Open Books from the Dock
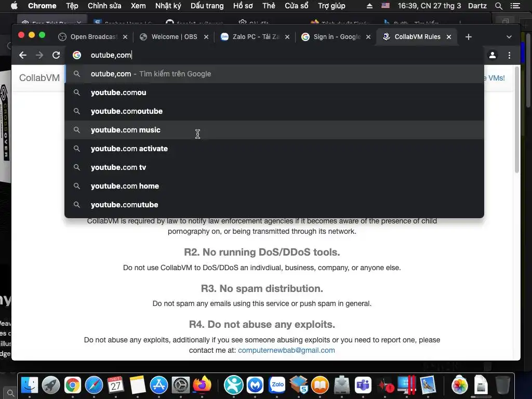532x399 pixels. [x=320, y=385]
